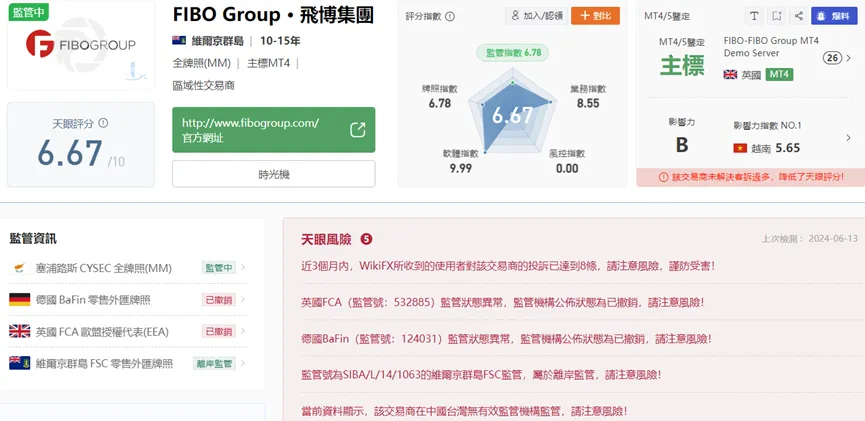Open the 德國 BaFin 零售外匯牌照 row
865x421 pixels.
(128, 300)
